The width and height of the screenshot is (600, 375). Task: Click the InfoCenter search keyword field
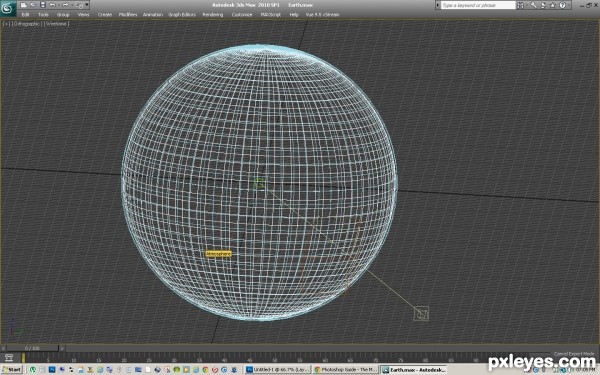click(478, 5)
